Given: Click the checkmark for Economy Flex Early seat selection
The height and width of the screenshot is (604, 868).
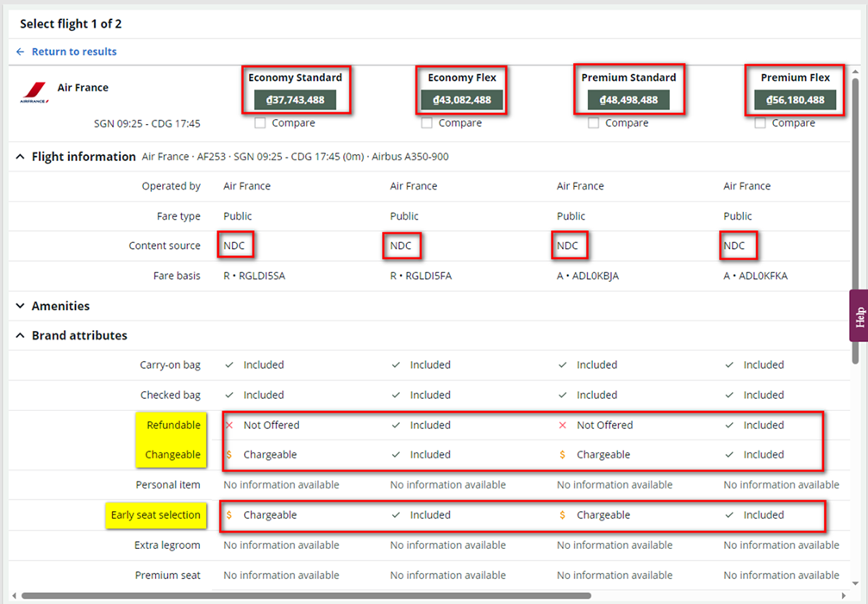Looking at the screenshot, I should (x=396, y=515).
